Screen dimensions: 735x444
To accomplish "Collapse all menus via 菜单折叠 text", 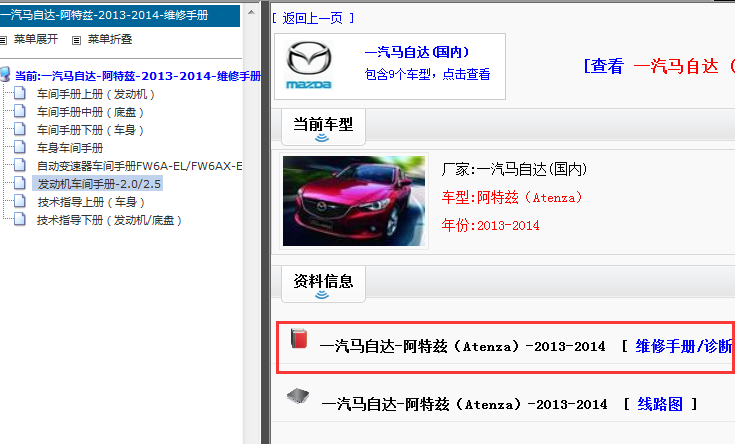I will click(x=110, y=39).
